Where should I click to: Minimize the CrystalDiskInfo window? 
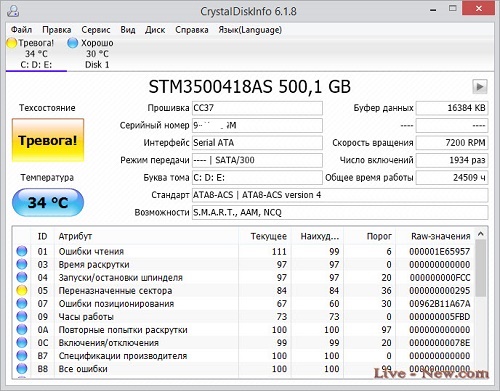coord(433,10)
